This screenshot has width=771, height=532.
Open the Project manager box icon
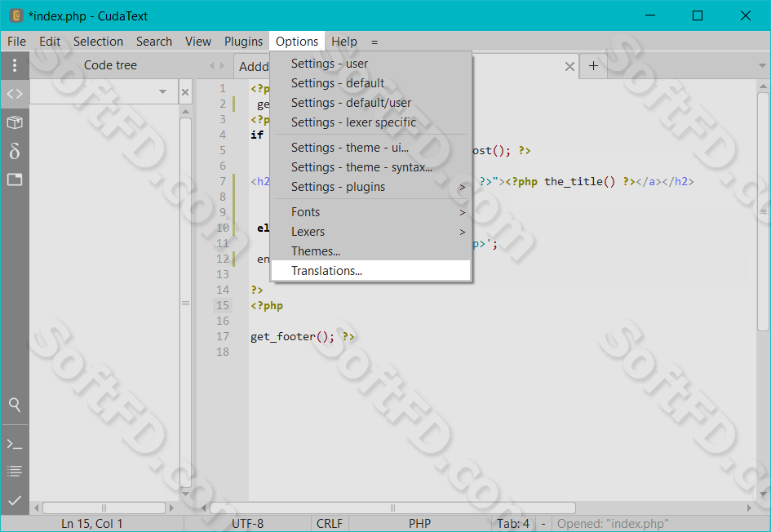coord(15,122)
